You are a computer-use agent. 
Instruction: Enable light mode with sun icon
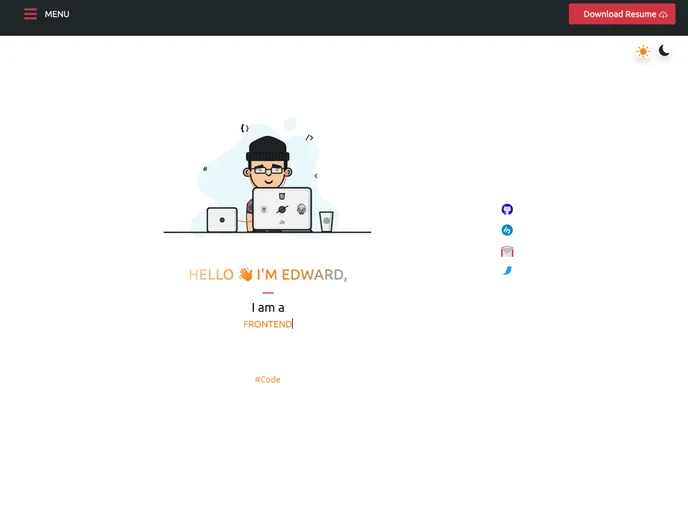[643, 52]
